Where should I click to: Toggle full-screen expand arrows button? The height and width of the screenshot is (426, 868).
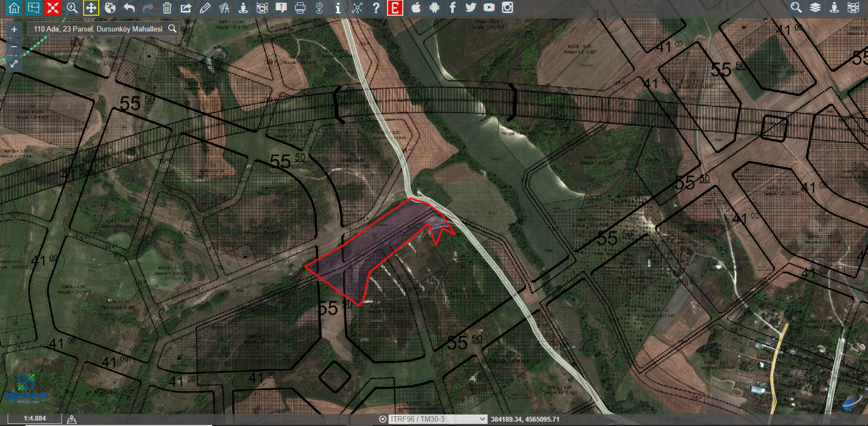coord(14,64)
